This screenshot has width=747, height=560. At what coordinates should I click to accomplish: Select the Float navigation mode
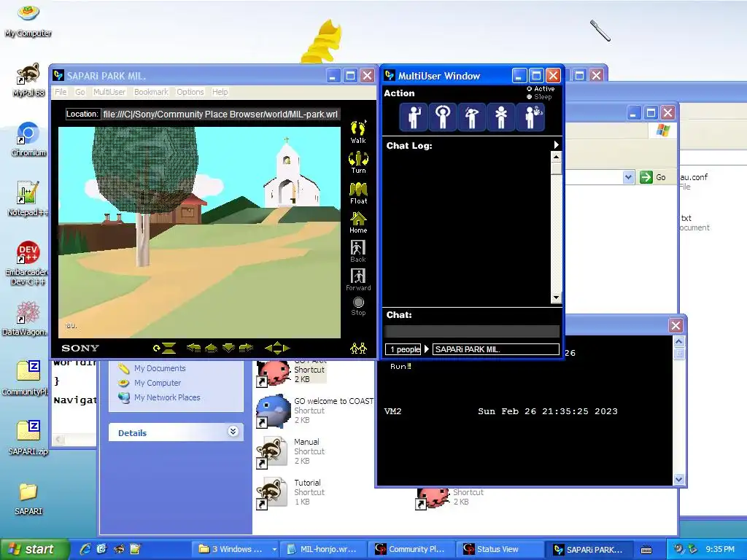(x=358, y=192)
